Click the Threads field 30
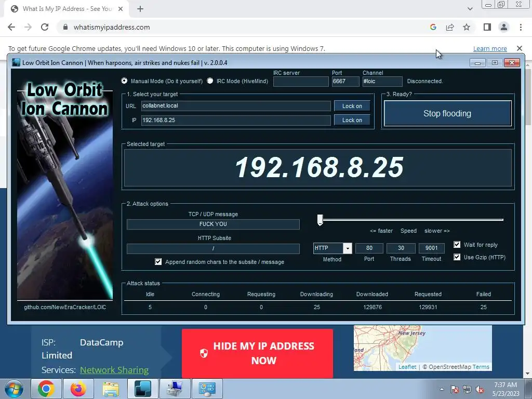Viewport: 532px width, 399px height. [x=401, y=248]
